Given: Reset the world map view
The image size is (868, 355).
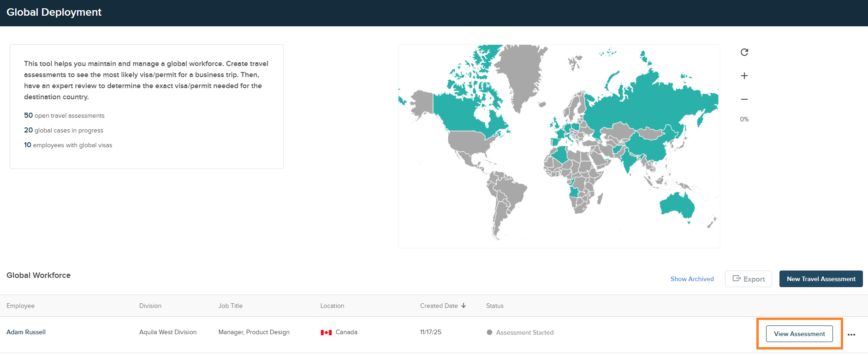Looking at the screenshot, I should point(744,52).
